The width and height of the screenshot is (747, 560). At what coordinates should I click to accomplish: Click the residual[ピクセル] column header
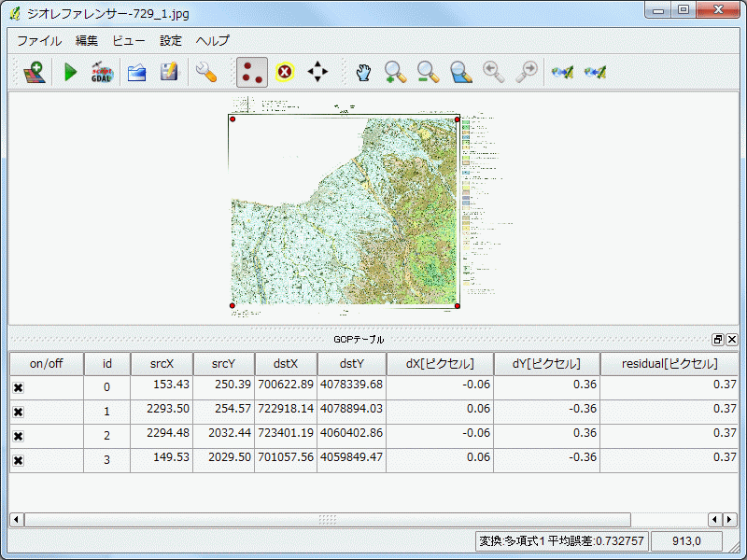669,364
